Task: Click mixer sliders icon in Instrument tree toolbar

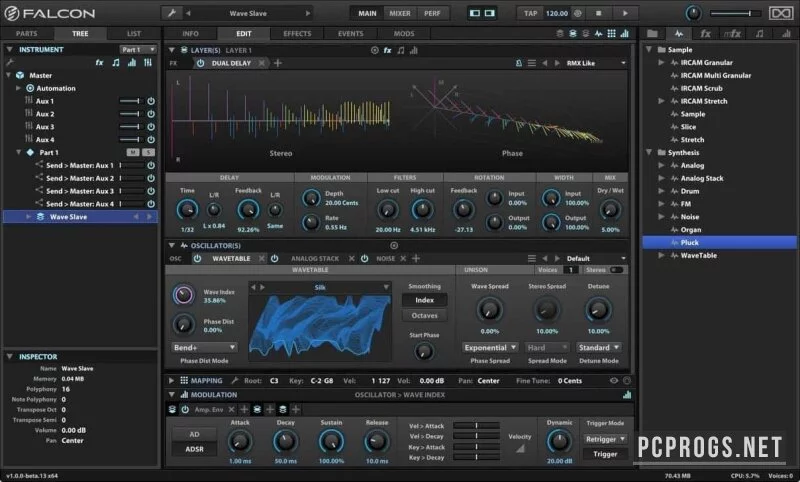Action: click(x=147, y=62)
